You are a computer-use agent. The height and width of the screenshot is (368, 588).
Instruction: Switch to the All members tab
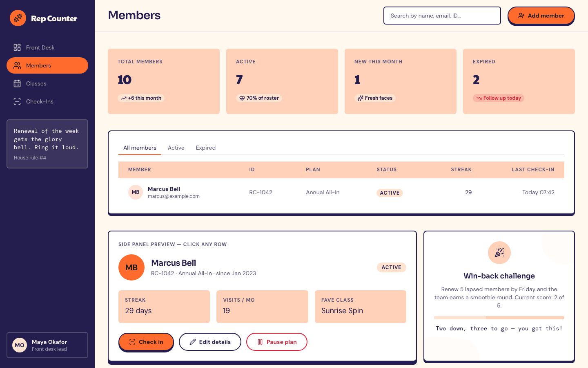pyautogui.click(x=140, y=148)
